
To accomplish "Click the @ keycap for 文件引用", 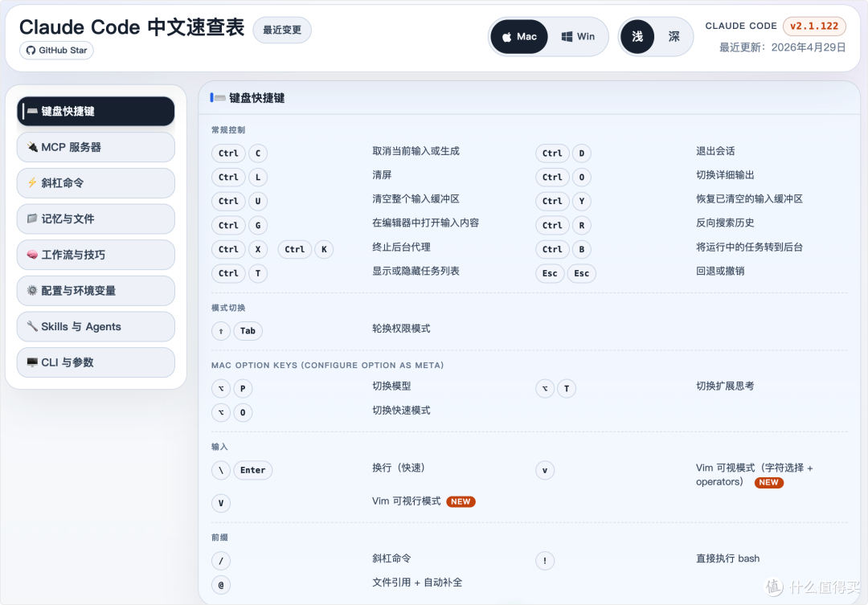I will point(221,585).
